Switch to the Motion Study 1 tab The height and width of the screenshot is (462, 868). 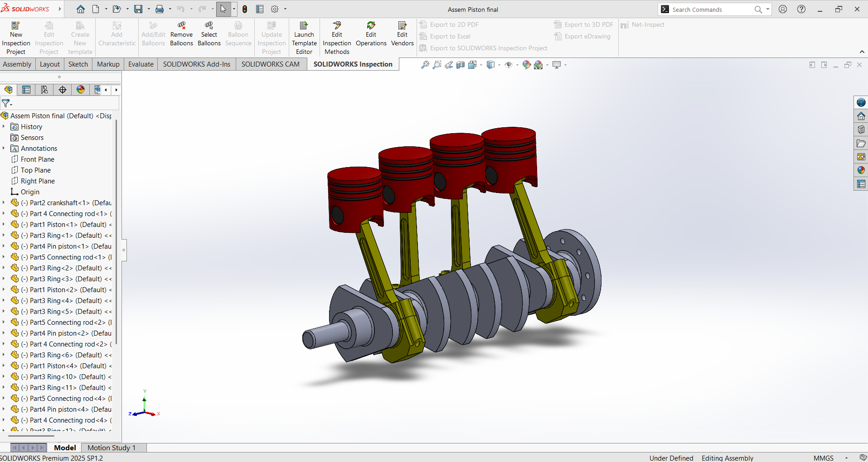[112, 448]
